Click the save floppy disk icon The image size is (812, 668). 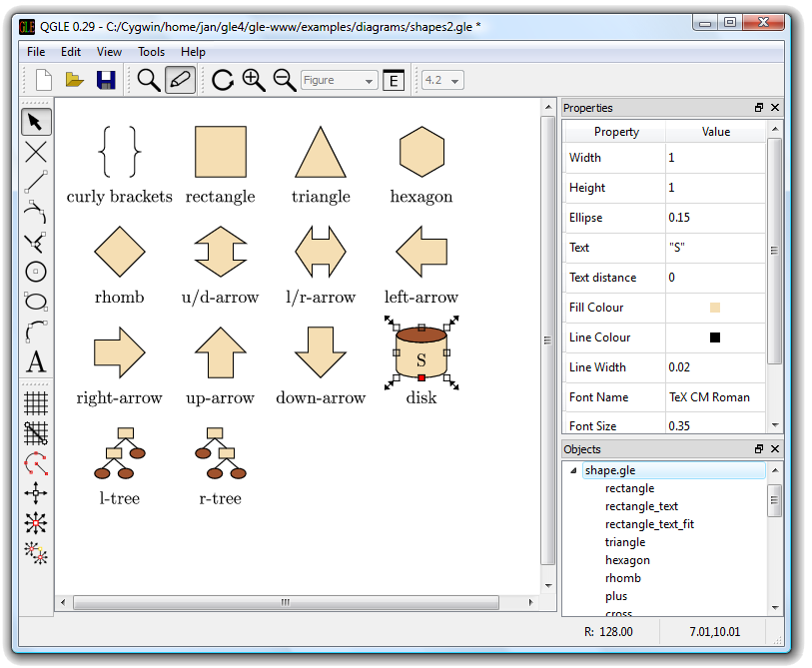(106, 80)
